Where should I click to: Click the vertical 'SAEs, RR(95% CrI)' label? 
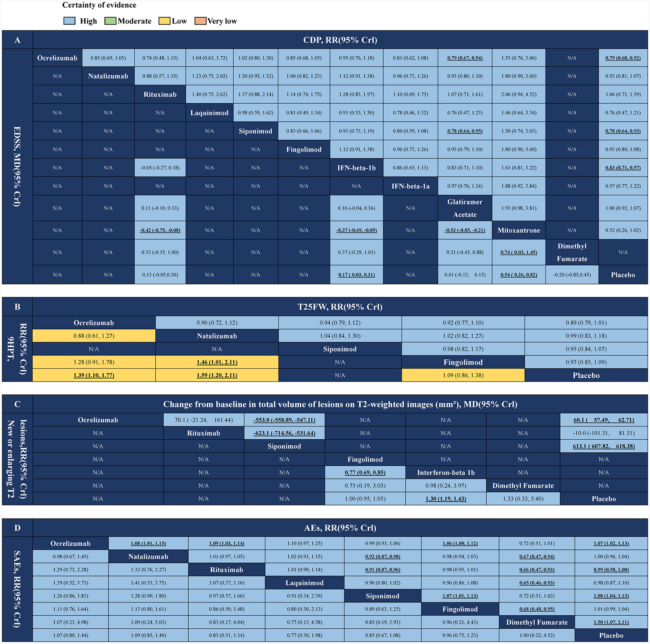(x=17, y=589)
